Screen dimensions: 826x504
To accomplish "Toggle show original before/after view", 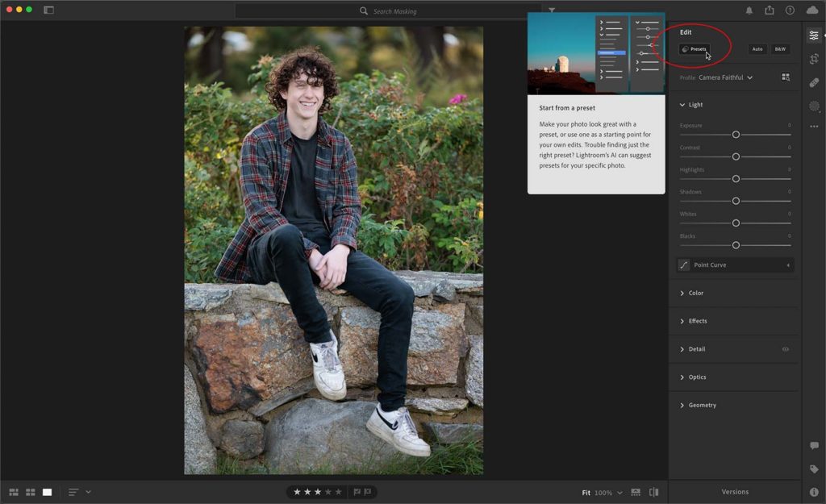I will tap(654, 492).
